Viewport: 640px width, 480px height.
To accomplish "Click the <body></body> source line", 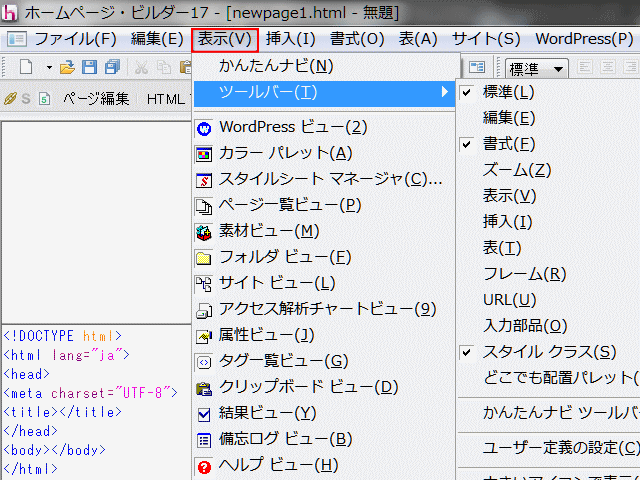I will [x=54, y=450].
